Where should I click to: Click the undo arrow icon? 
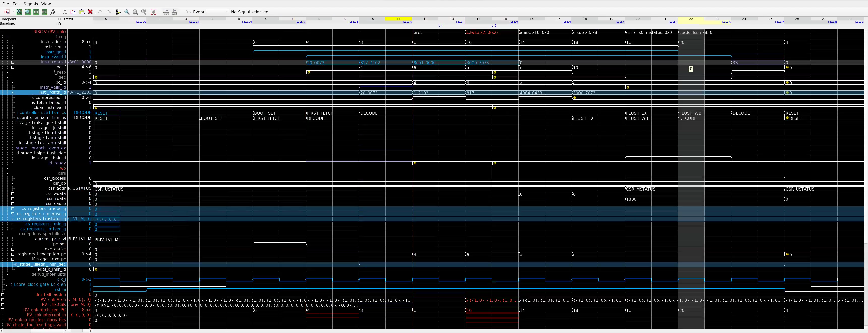[x=100, y=12]
